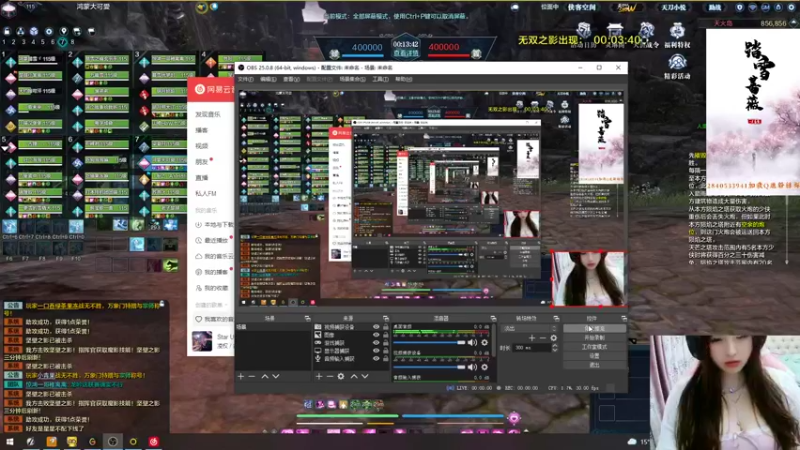Toggle visibility of the audio input capture source

(376, 359)
